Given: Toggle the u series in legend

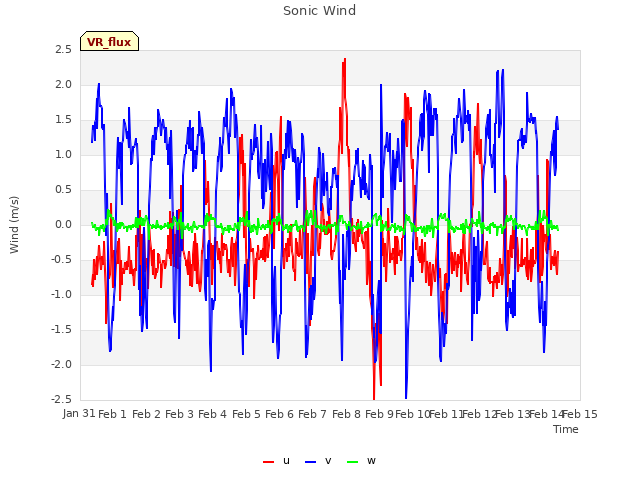Looking at the screenshot, I should pos(276,461).
